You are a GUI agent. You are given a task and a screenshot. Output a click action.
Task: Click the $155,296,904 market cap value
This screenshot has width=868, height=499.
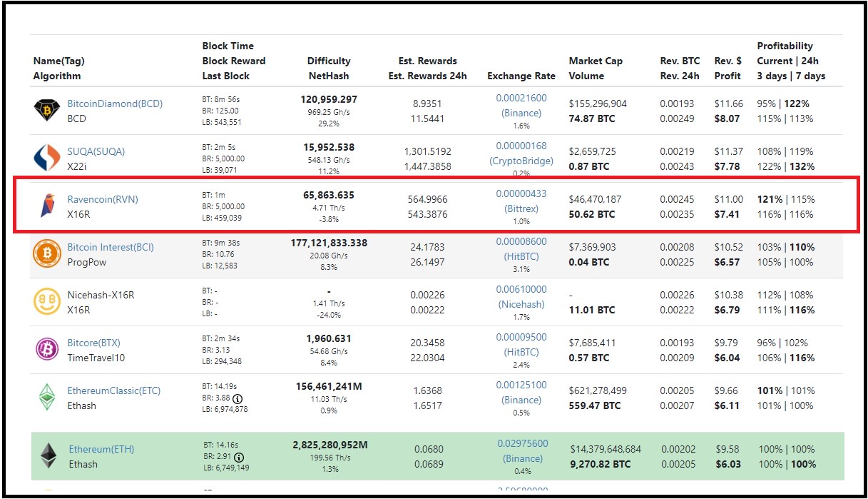(x=598, y=104)
